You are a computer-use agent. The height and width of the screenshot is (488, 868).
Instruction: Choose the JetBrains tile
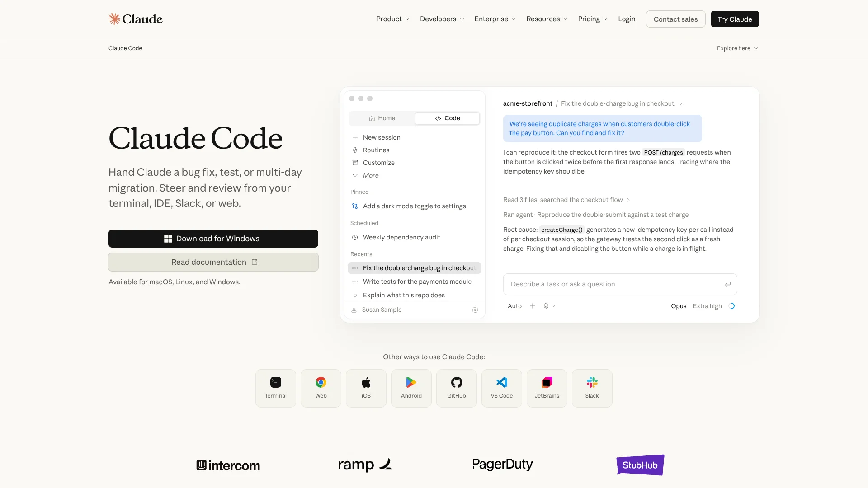pyautogui.click(x=547, y=388)
